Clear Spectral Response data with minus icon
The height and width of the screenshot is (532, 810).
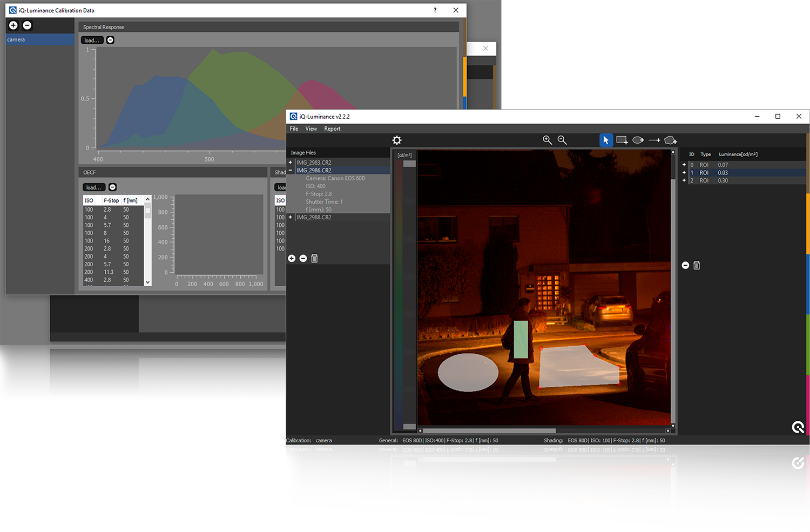pyautogui.click(x=110, y=40)
